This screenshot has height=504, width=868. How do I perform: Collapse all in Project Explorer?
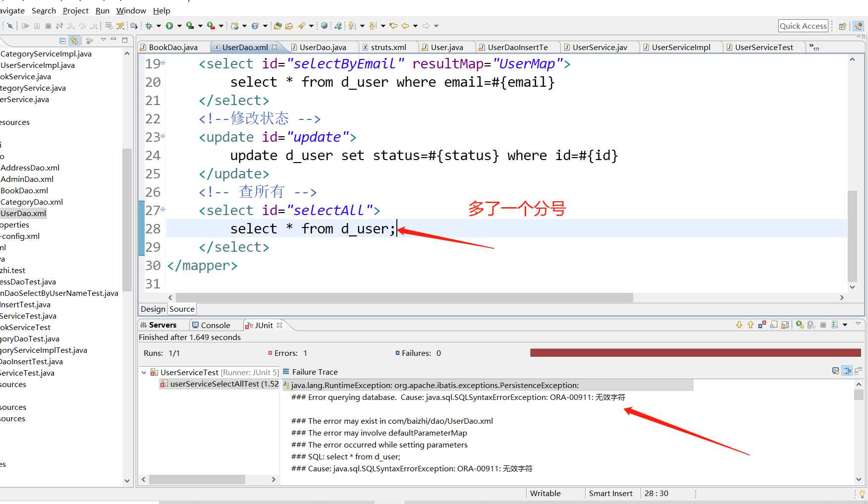(x=62, y=40)
